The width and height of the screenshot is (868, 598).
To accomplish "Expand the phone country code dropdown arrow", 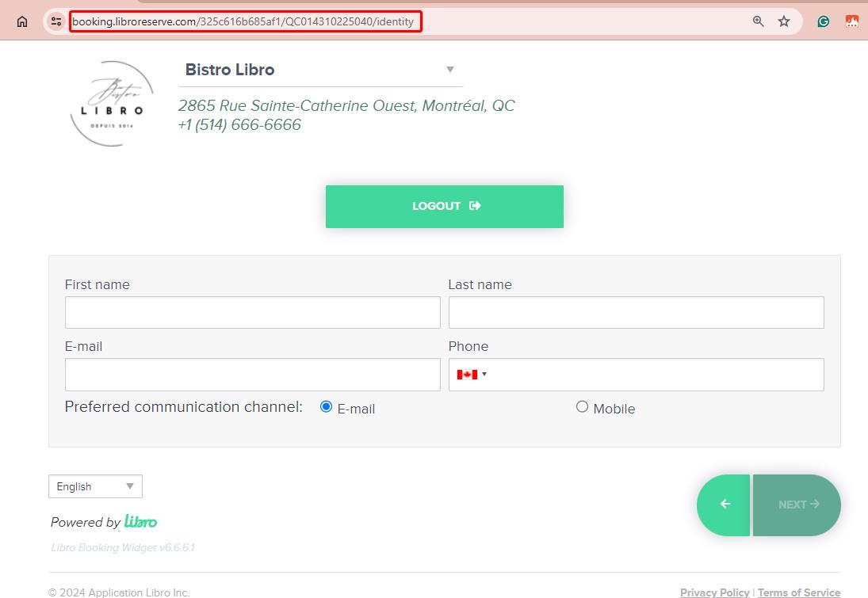I will click(484, 374).
